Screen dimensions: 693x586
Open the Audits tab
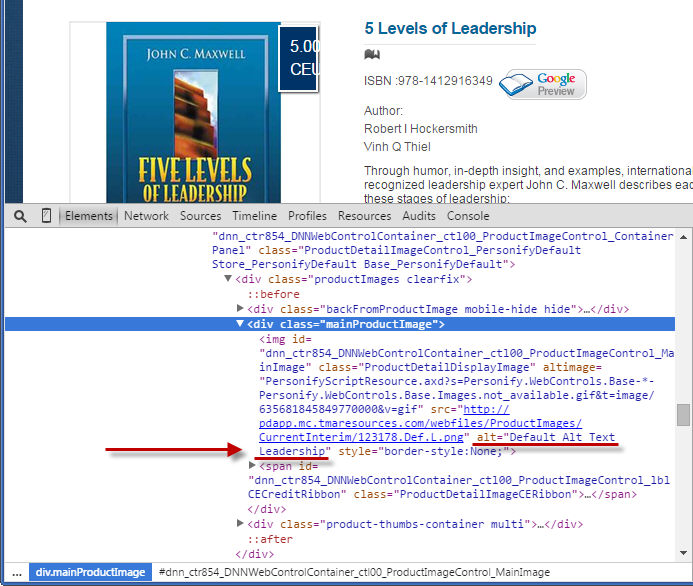419,216
